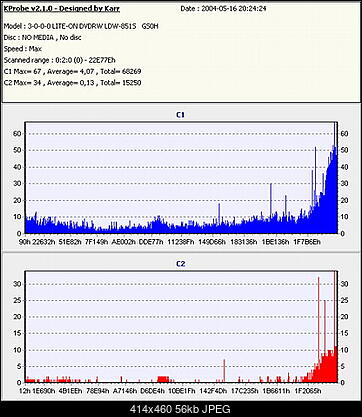
Task: Click the 7F149h x-axis label
Action: 97,242
